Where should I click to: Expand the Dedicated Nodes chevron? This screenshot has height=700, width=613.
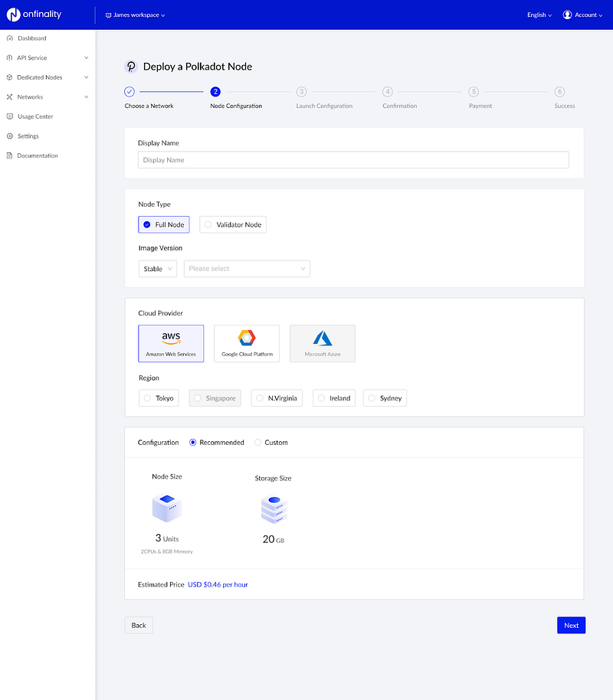click(87, 77)
